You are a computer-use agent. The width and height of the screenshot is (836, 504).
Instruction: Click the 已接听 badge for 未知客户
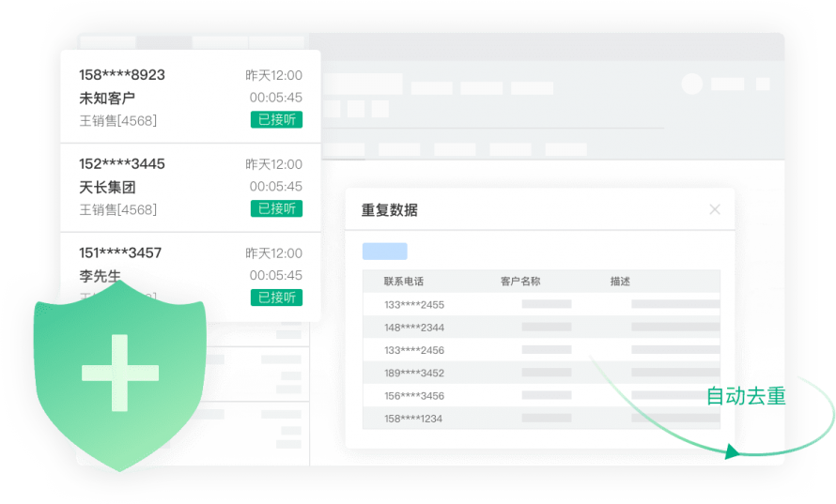[277, 119]
